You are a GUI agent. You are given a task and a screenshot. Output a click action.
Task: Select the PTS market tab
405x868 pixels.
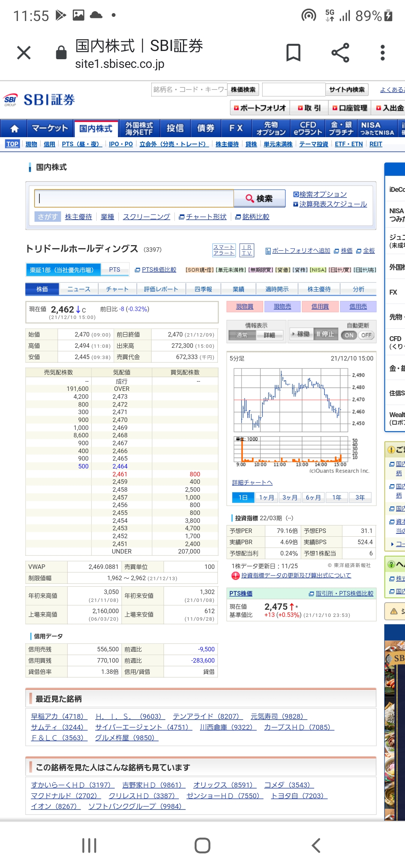tap(115, 270)
